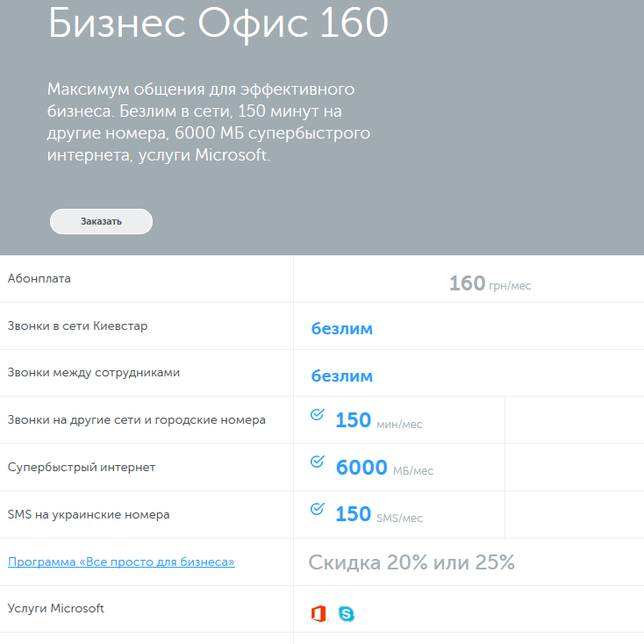Click the 150 мин/мес value
The height and width of the screenshot is (644, 644).
pos(378,421)
